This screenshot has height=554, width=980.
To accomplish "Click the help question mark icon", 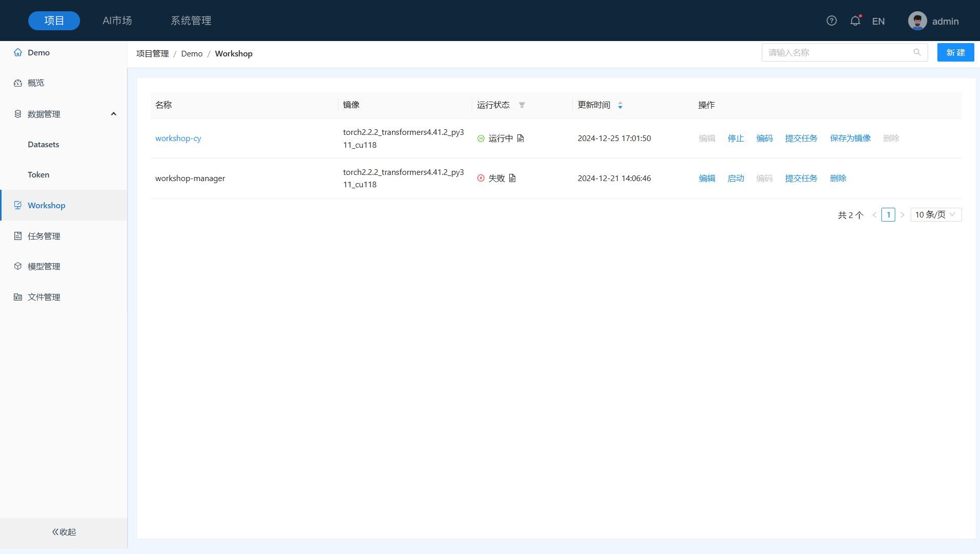I will coord(831,21).
